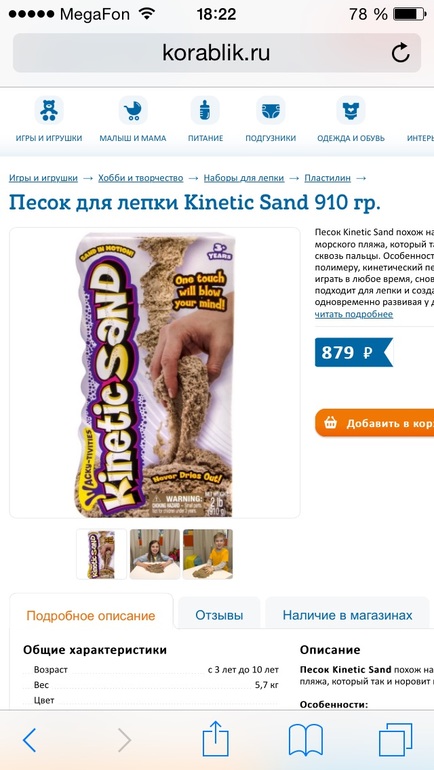Switch to Наличие в магазинах tab
Screen dimensions: 434x770
[347, 615]
